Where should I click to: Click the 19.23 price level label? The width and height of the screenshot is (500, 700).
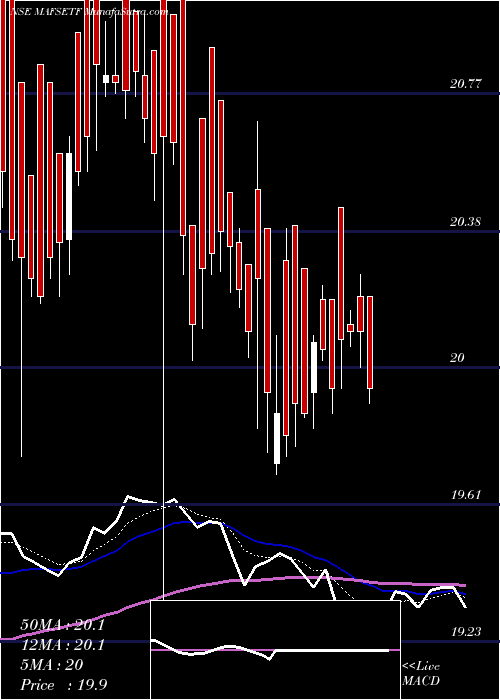point(466,632)
